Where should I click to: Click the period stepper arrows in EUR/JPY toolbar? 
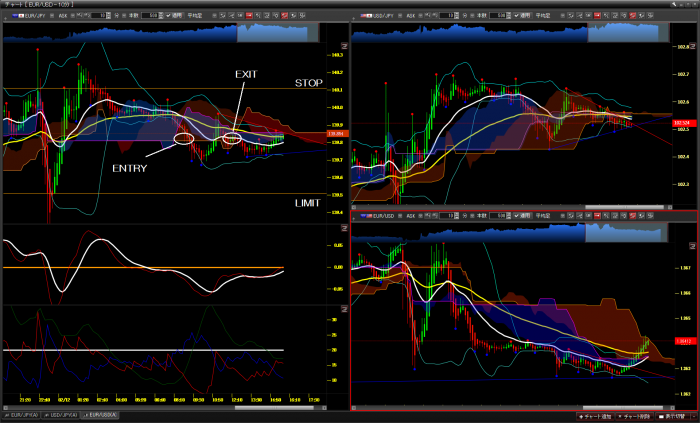(108, 16)
